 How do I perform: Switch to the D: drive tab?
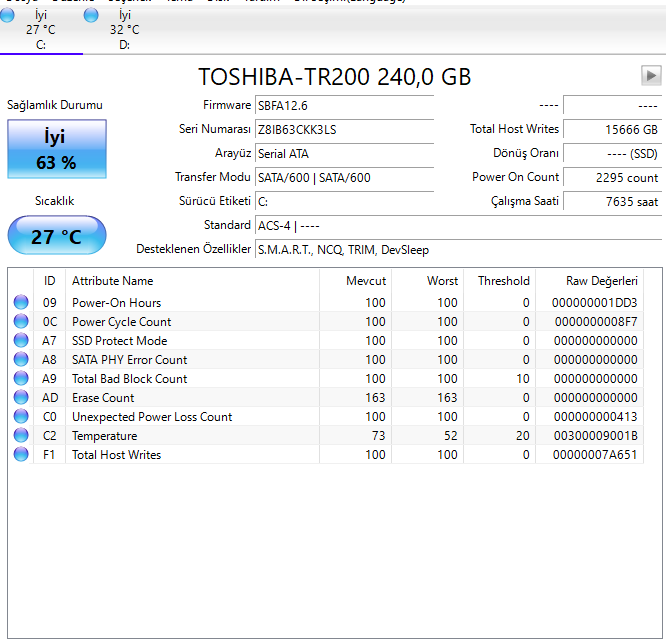click(x=124, y=30)
